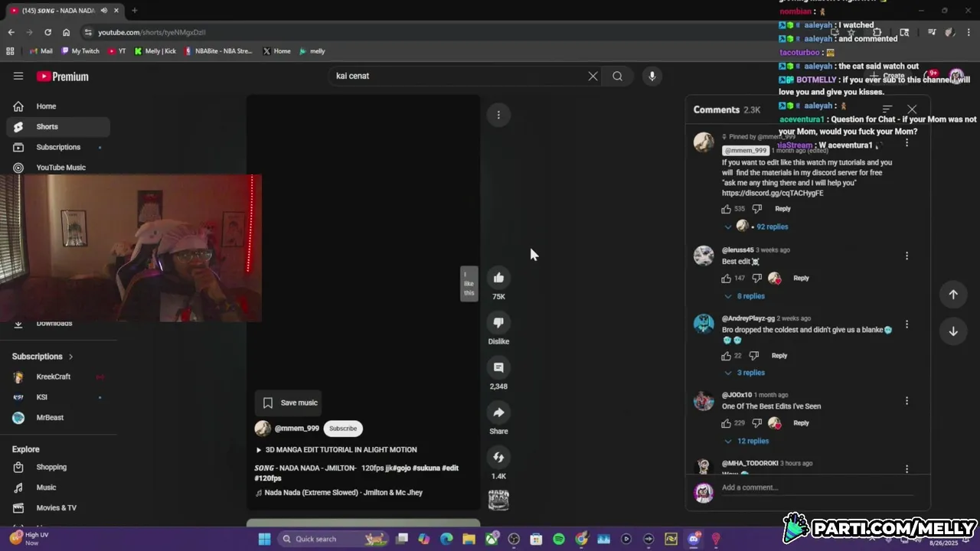This screenshot has width=980, height=551.
Task: Open Music under Explore
Action: pyautogui.click(x=58, y=487)
